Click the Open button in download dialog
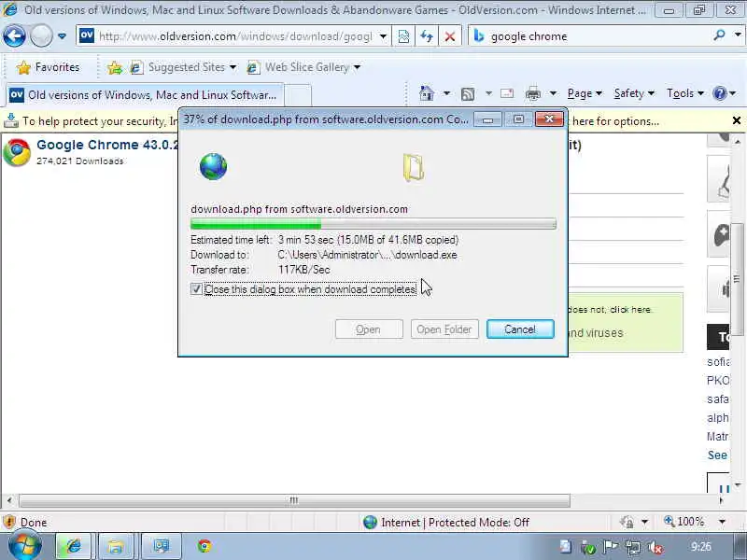 (x=369, y=329)
